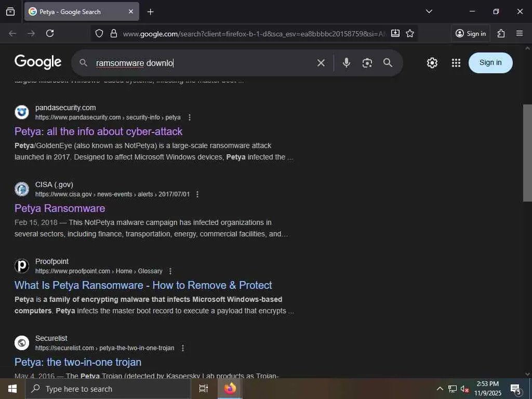Open Firefox View recent browsing icon
532x399 pixels.
pyautogui.click(x=10, y=11)
